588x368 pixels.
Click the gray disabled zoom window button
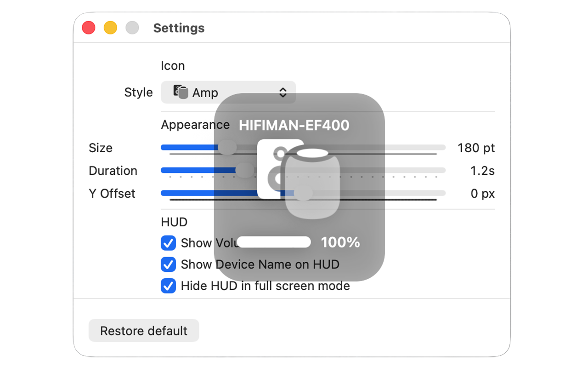(132, 28)
